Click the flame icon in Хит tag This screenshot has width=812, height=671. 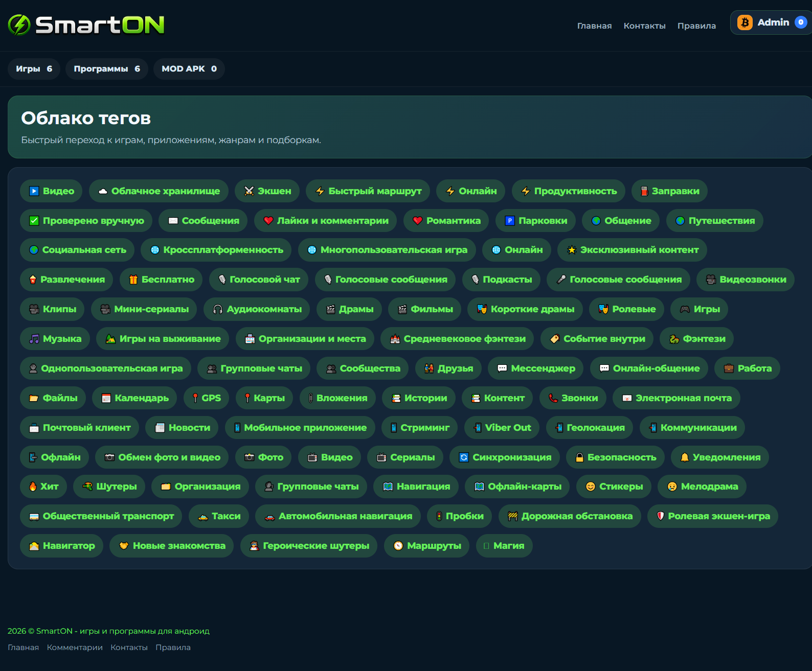click(x=33, y=487)
